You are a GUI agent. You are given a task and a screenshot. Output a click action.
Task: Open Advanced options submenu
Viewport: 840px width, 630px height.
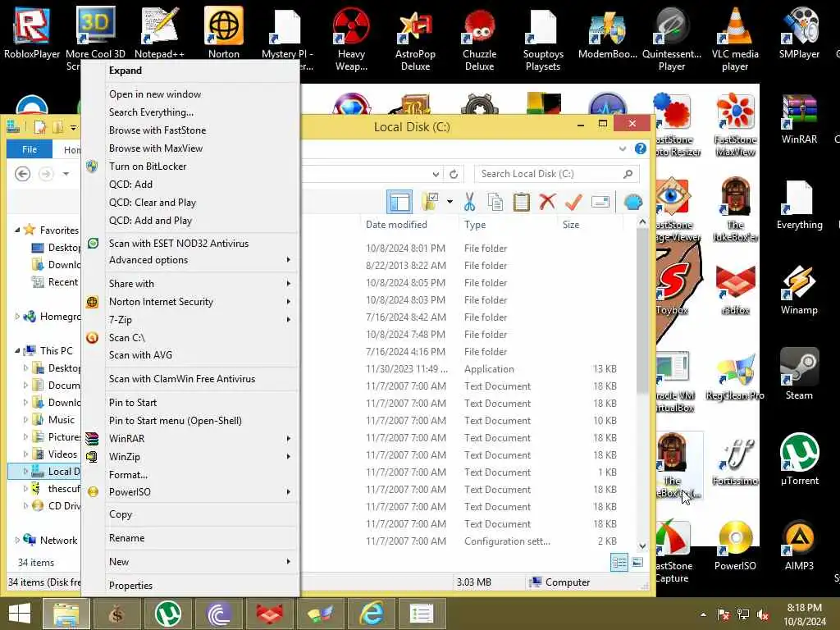pos(202,260)
